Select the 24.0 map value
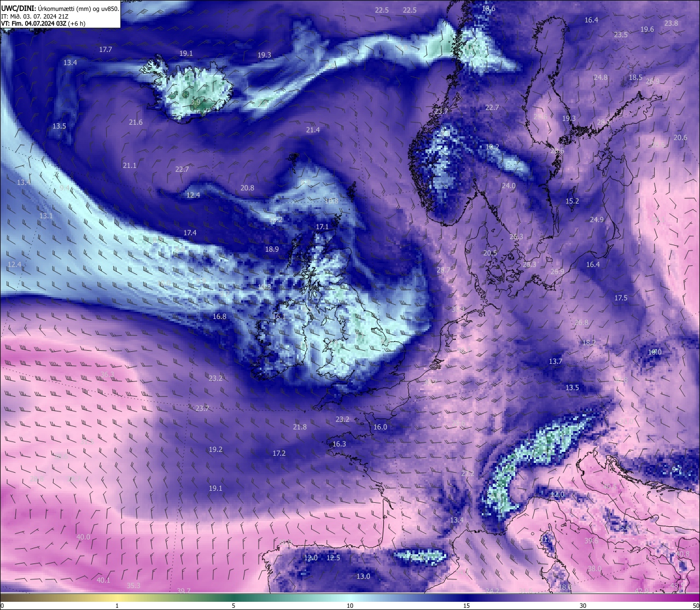Viewport: 700px width, 610px height. (x=509, y=186)
